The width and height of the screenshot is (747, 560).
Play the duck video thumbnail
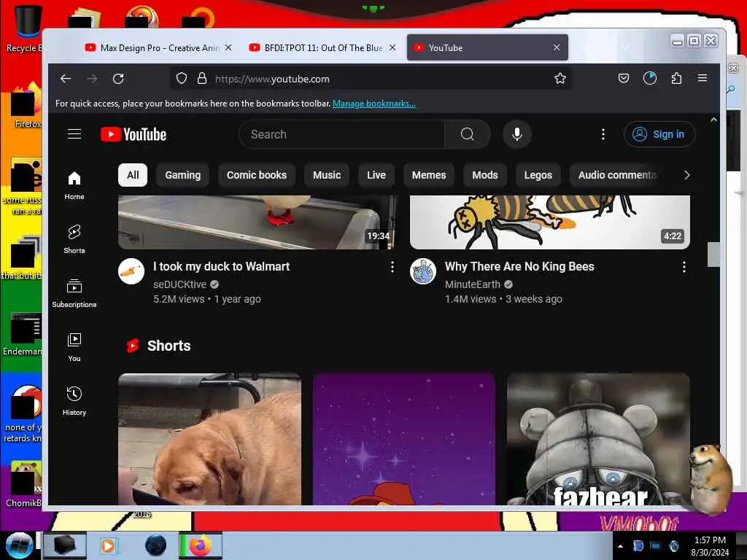pyautogui.click(x=258, y=222)
